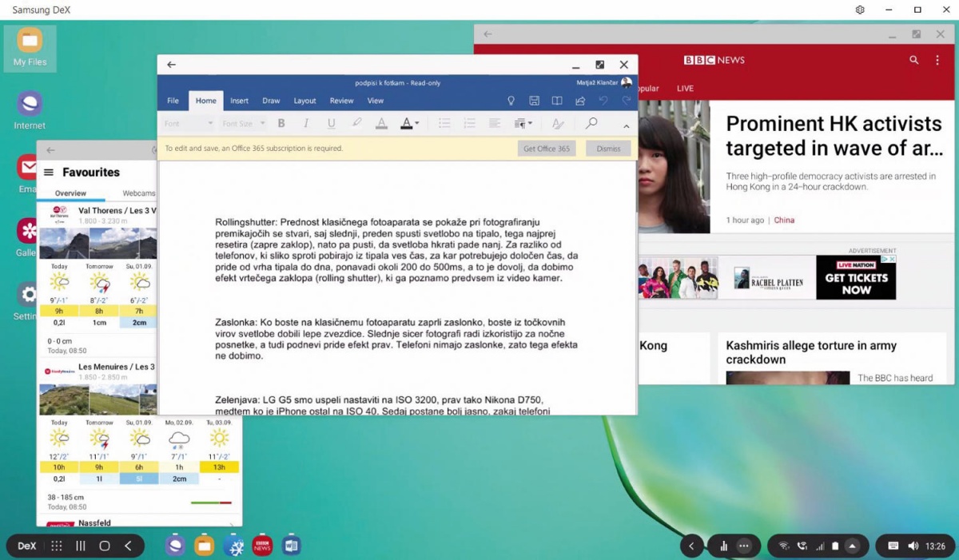Viewport: 959px width, 560px height.
Task: Switch to View tab in Word
Action: click(376, 101)
